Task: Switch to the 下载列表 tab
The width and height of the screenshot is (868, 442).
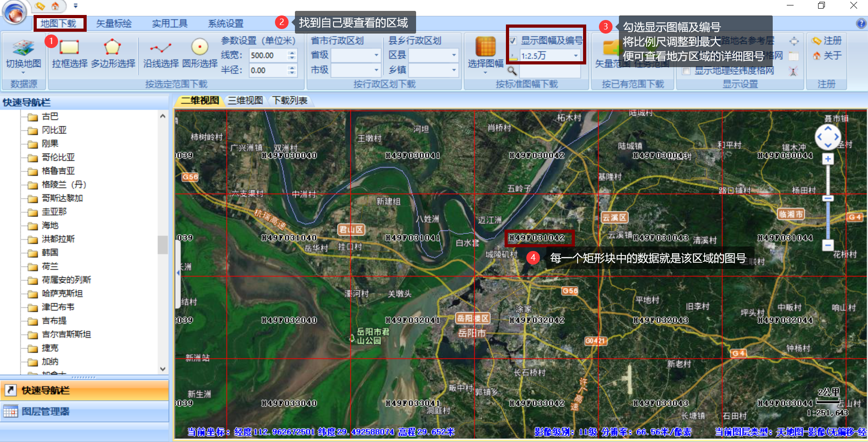Action: 289,100
